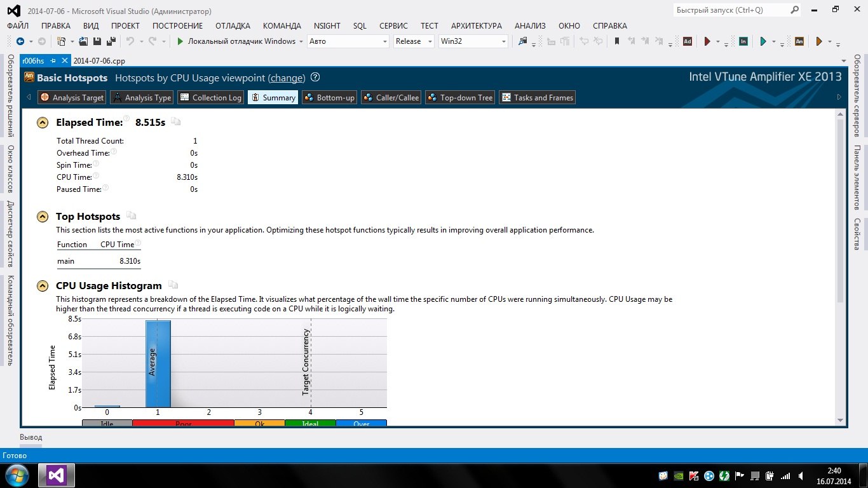Switch to the 2014-07-06.cpp tab

(x=99, y=61)
